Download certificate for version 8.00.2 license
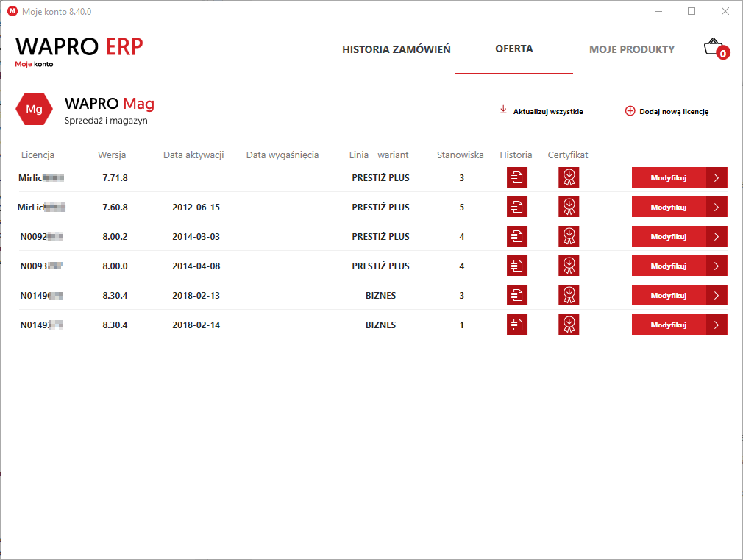Viewport: 743px width, 560px height. click(569, 237)
